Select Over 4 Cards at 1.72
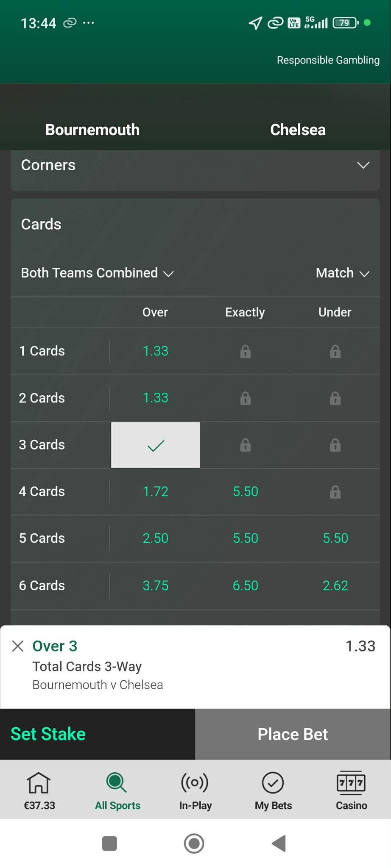This screenshot has width=391, height=868. pyautogui.click(x=155, y=491)
